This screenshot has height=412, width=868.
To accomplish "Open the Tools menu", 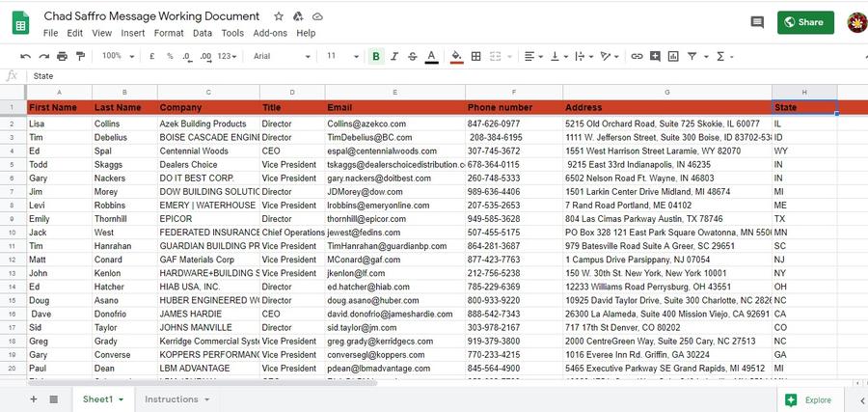I will click(x=232, y=33).
